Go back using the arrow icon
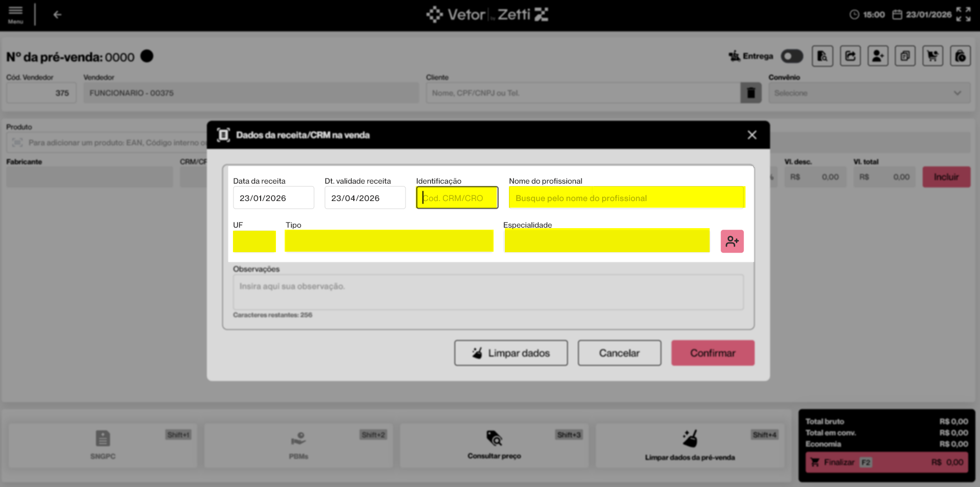 point(57,15)
